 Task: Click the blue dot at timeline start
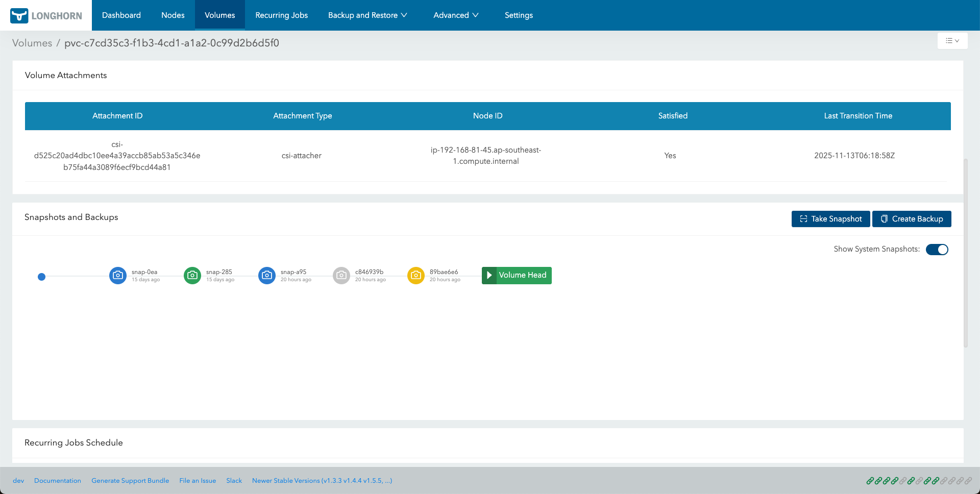42,277
